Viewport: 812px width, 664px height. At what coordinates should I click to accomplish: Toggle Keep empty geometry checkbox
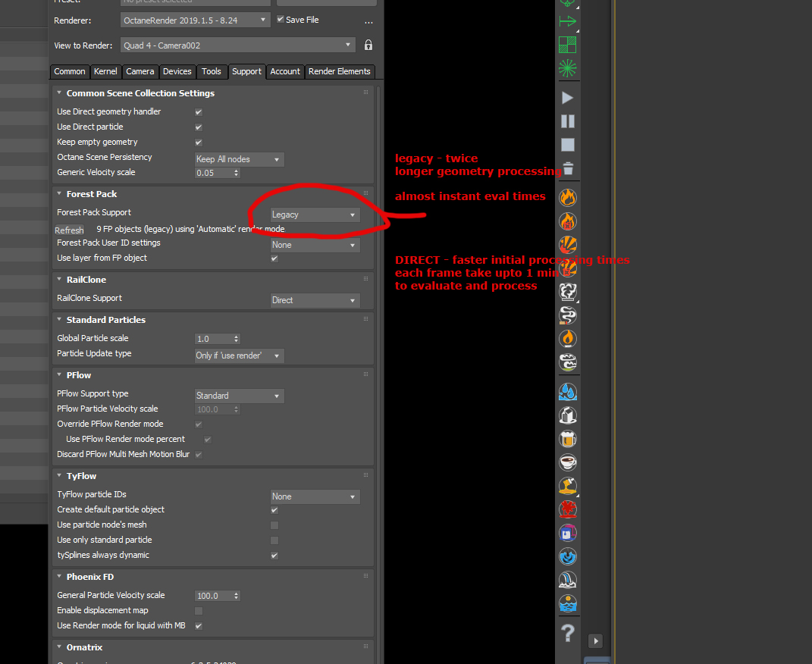(199, 142)
